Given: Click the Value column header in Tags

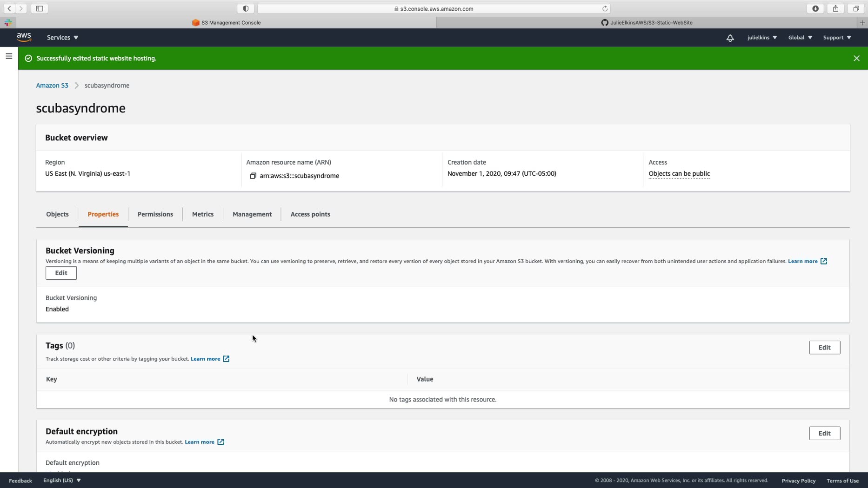Looking at the screenshot, I should [425, 379].
